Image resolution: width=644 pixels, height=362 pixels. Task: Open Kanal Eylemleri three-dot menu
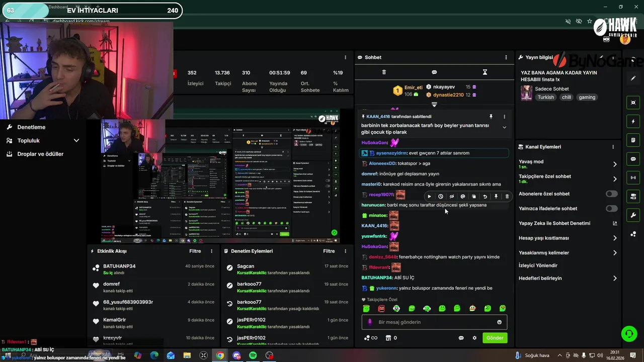(x=613, y=147)
